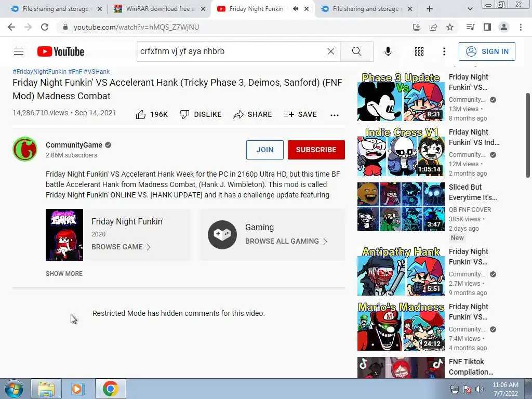Click browser back arrow
The image size is (532, 399).
point(11,27)
